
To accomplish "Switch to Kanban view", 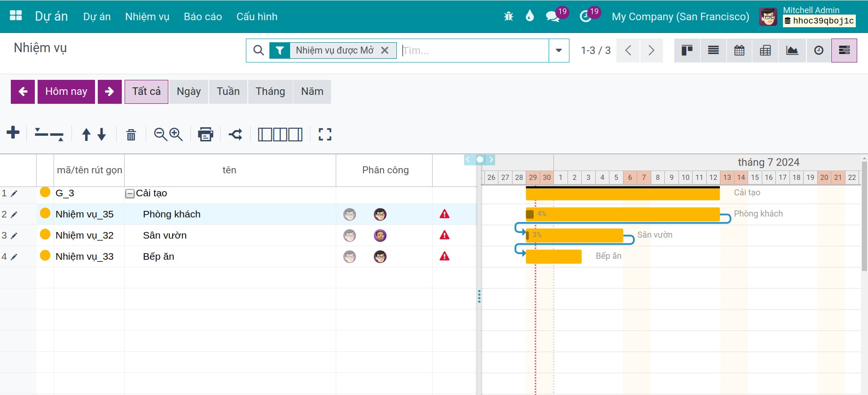I will click(x=687, y=50).
